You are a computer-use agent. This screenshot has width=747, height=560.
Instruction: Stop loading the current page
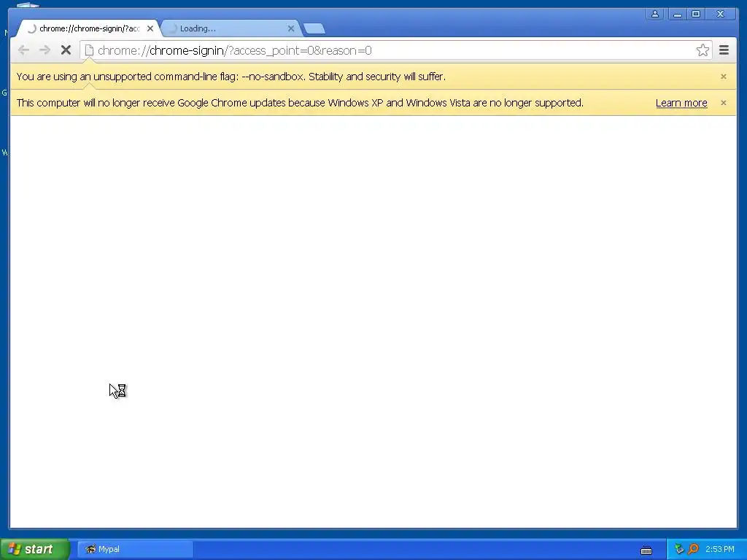point(66,50)
